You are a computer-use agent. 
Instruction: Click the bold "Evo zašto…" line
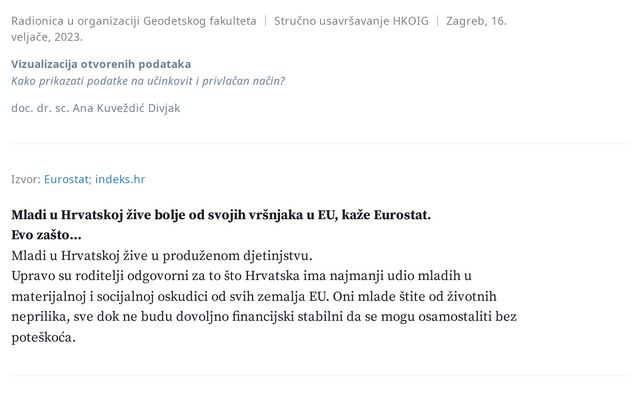click(x=46, y=234)
